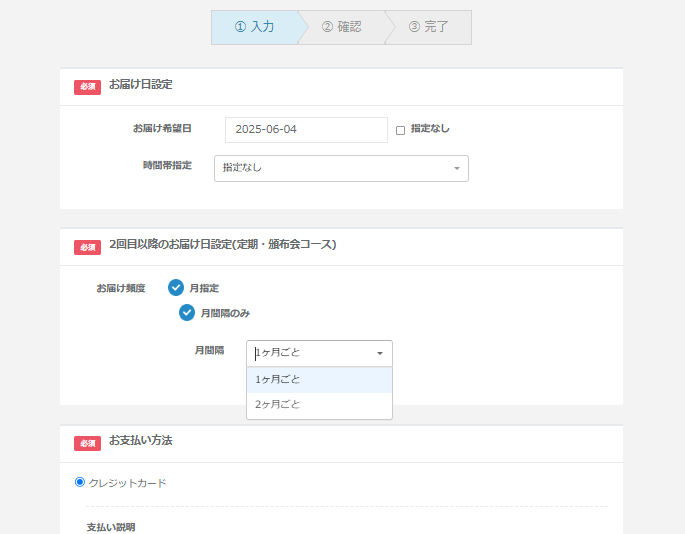Viewport: 685px width, 534px height.
Task: Click the 2回目以降のお届け日設定 section heading
Action: coord(222,245)
